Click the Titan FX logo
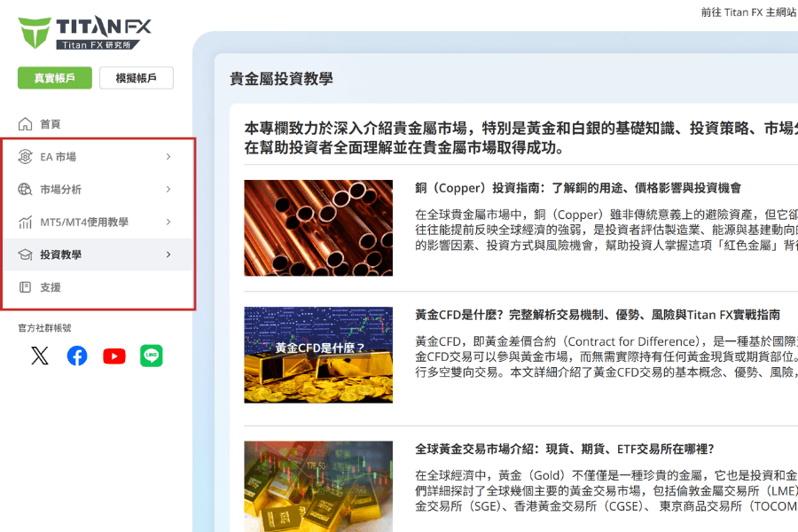 click(85, 33)
